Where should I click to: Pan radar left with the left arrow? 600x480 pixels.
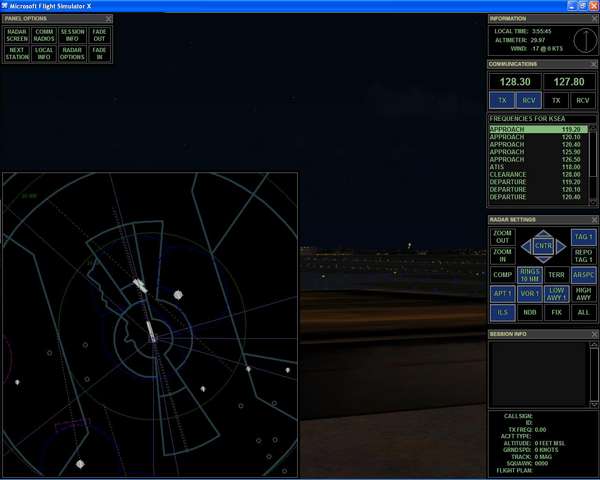tap(526, 245)
